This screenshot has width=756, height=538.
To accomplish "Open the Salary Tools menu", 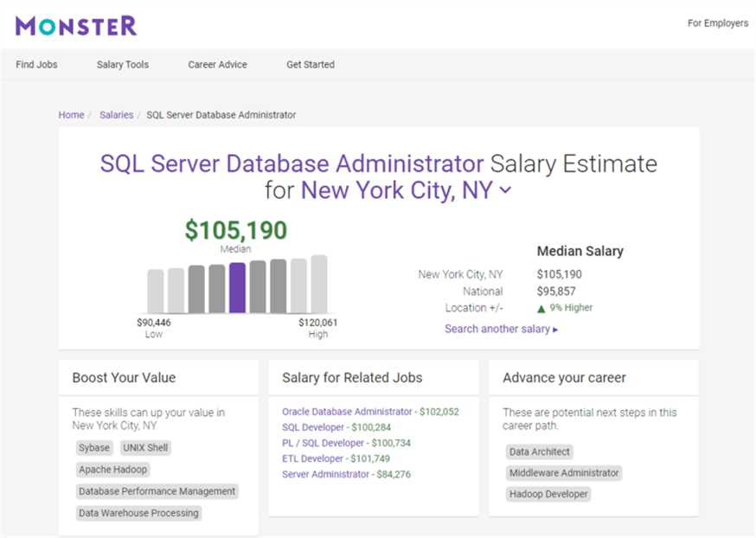I will [x=123, y=65].
